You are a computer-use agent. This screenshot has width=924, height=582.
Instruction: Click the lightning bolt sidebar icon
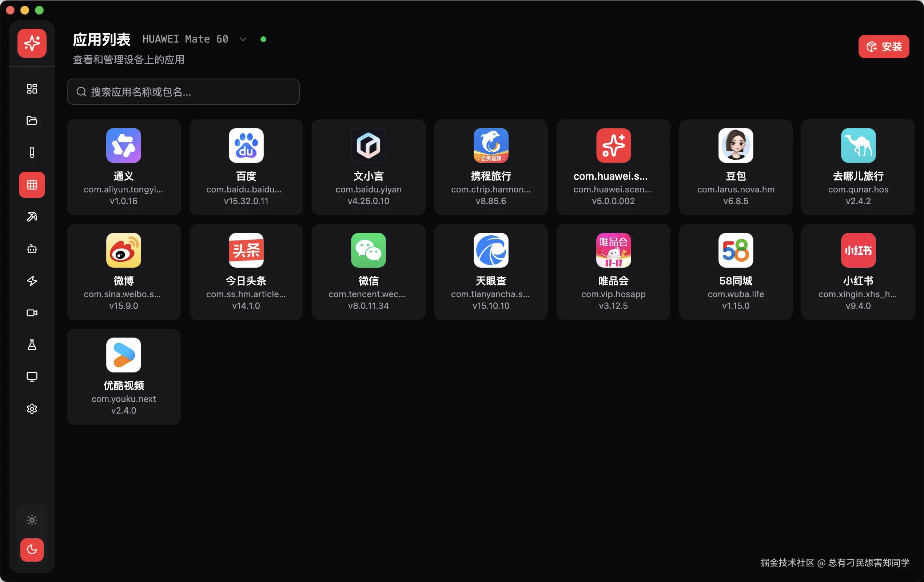32,281
